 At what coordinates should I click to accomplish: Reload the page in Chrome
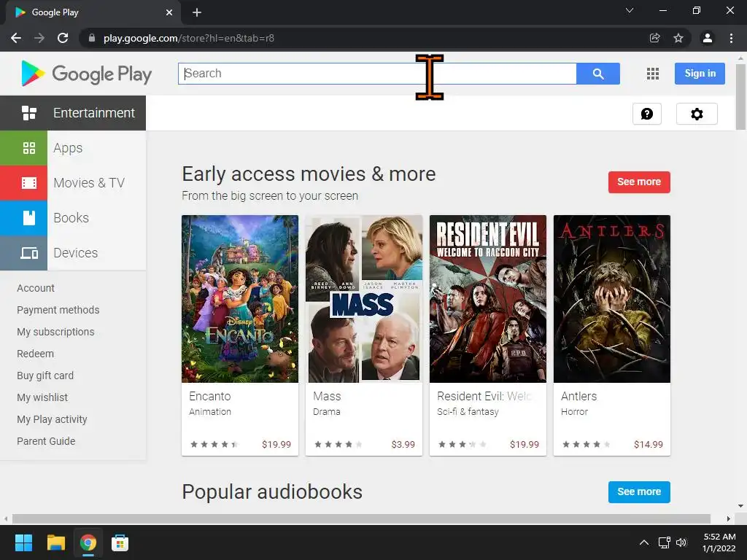[x=63, y=38]
